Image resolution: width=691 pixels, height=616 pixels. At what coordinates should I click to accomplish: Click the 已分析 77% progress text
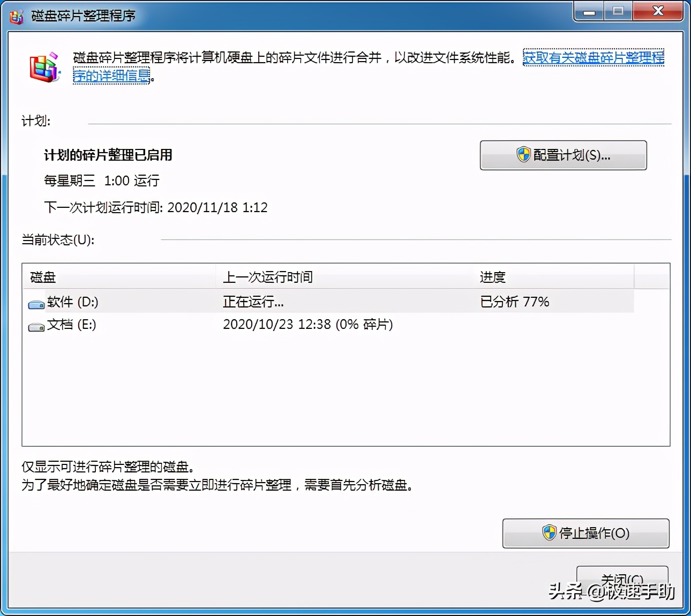pos(514,302)
